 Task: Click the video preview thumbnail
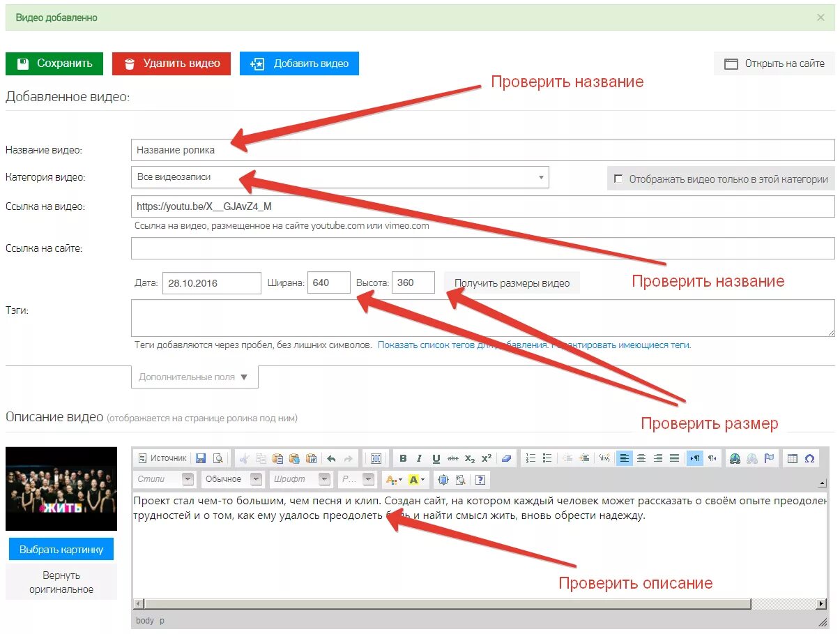(61, 488)
